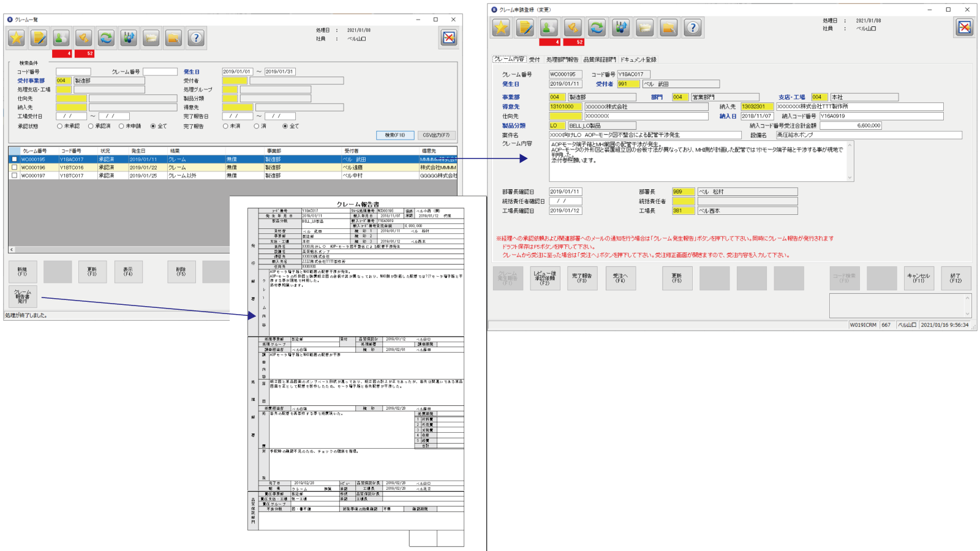Click 発生日 end date field 2019/01/31
The height and width of the screenshot is (551, 980).
[280, 72]
